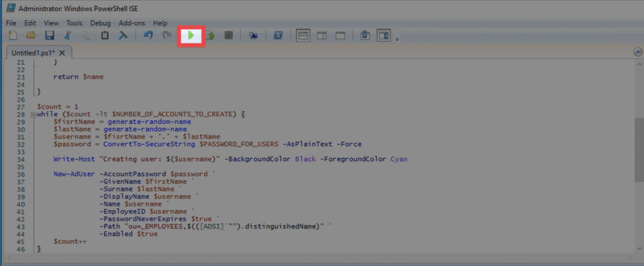Viewport: 644px width, 266px height.
Task: Open the Debug menu
Action: 100,23
